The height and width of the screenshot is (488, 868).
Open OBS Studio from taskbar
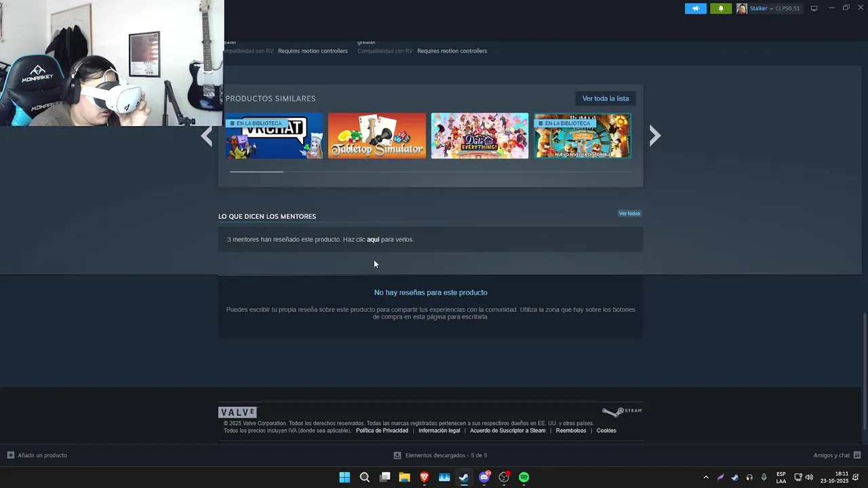(x=504, y=477)
